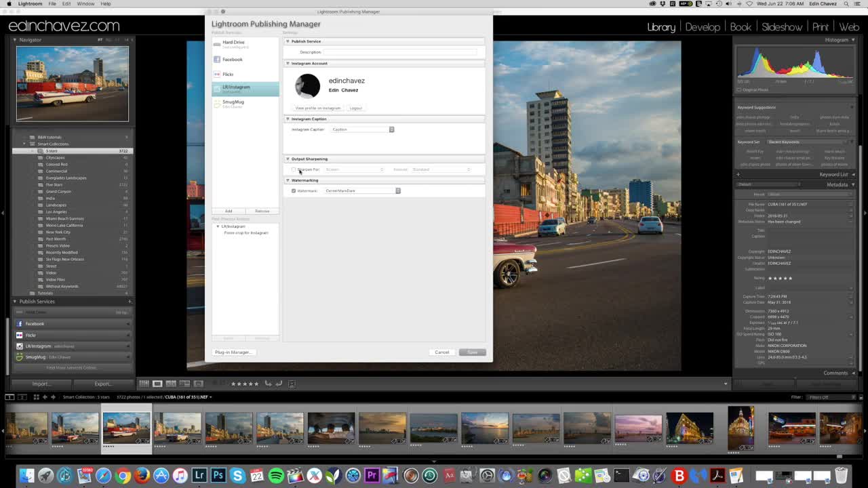Enable Sharpen For checkbox

294,169
